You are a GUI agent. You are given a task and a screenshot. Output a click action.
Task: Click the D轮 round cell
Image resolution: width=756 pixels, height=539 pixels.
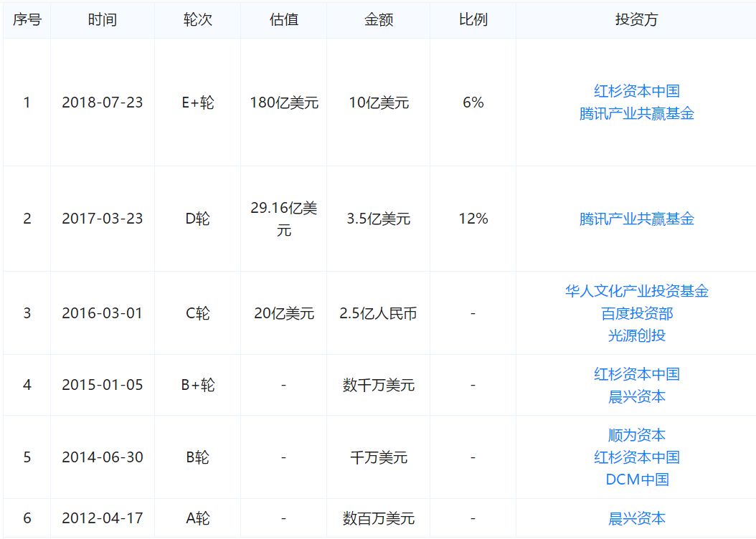(198, 219)
